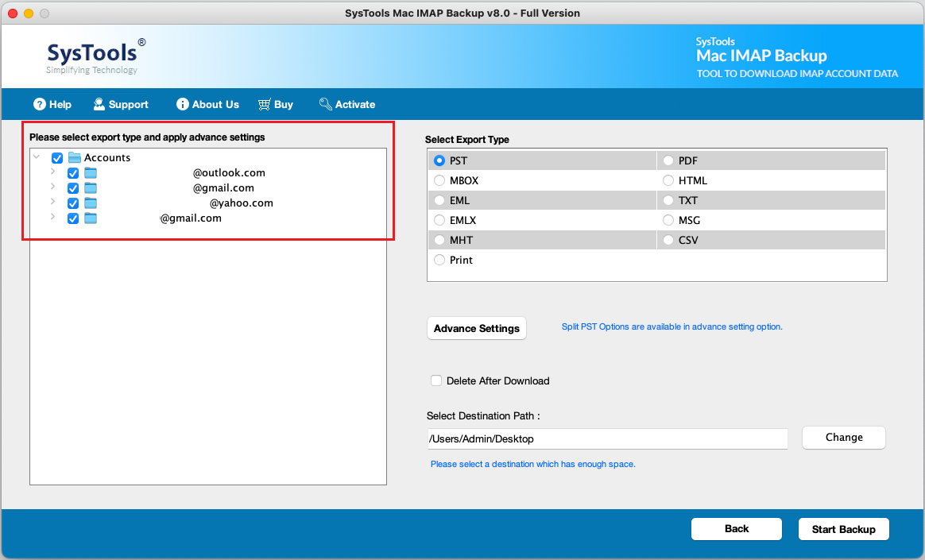The image size is (925, 560).
Task: Click 'Select Export Type' heading
Action: pos(466,140)
